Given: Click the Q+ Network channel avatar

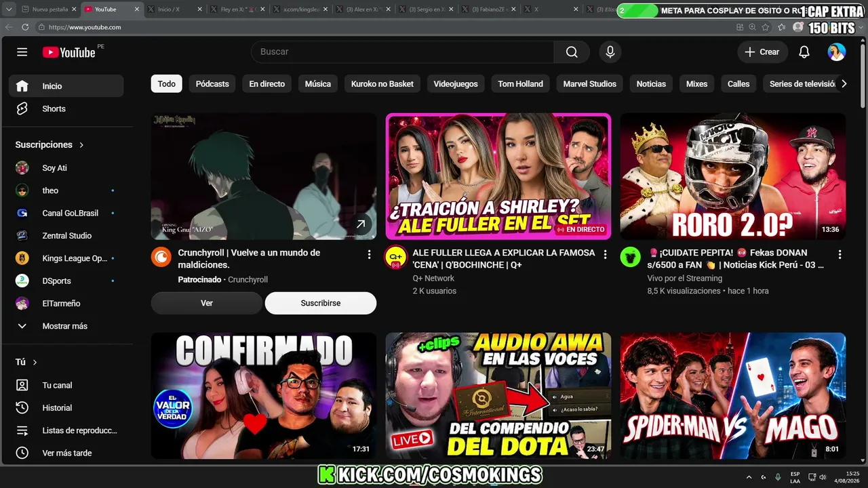Looking at the screenshot, I should coord(395,258).
